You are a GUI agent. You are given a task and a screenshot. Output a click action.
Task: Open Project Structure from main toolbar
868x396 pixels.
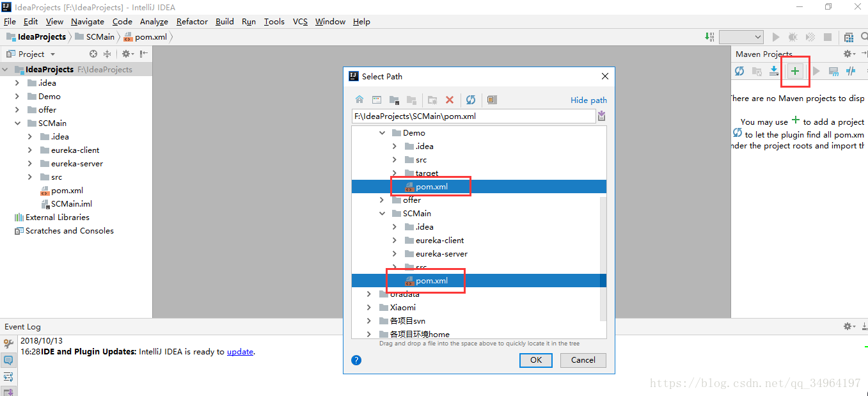[849, 37]
